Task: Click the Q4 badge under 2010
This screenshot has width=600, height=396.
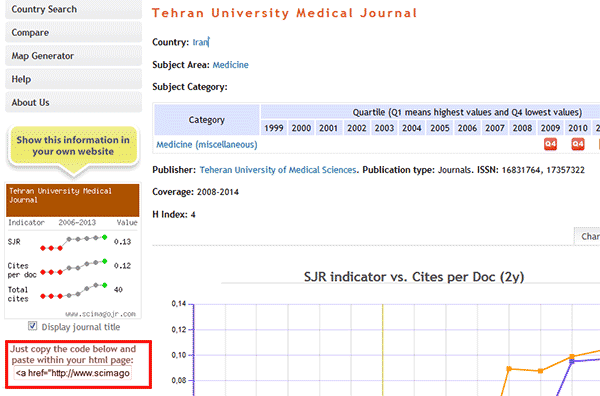Action: click(578, 144)
